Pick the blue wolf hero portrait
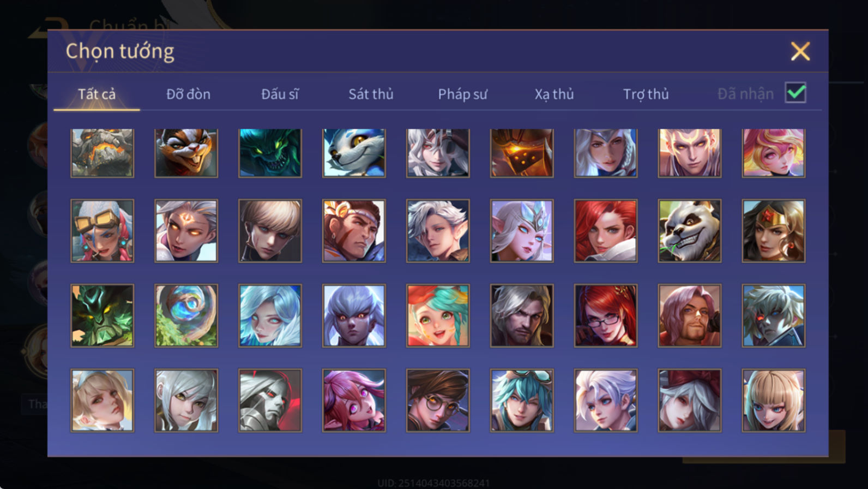The width and height of the screenshot is (868, 489). (x=354, y=153)
